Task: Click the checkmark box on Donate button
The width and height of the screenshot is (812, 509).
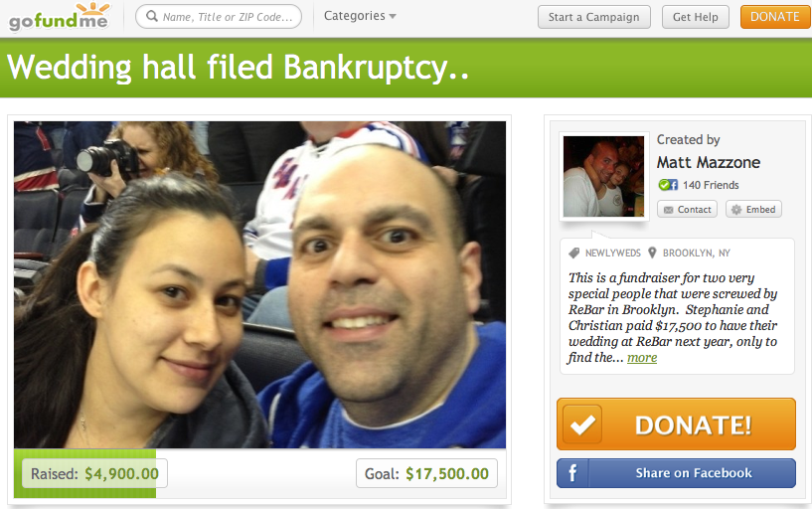Action: [x=582, y=424]
